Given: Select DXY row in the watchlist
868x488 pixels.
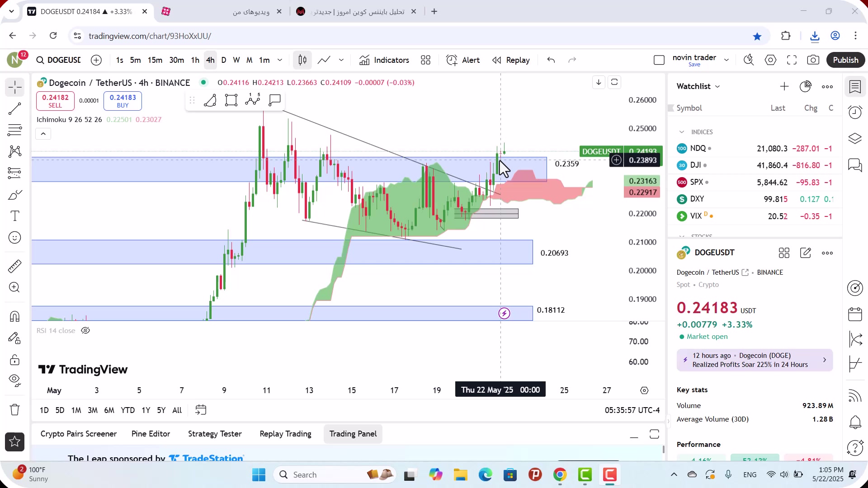Looking at the screenshot, I should [x=755, y=199].
